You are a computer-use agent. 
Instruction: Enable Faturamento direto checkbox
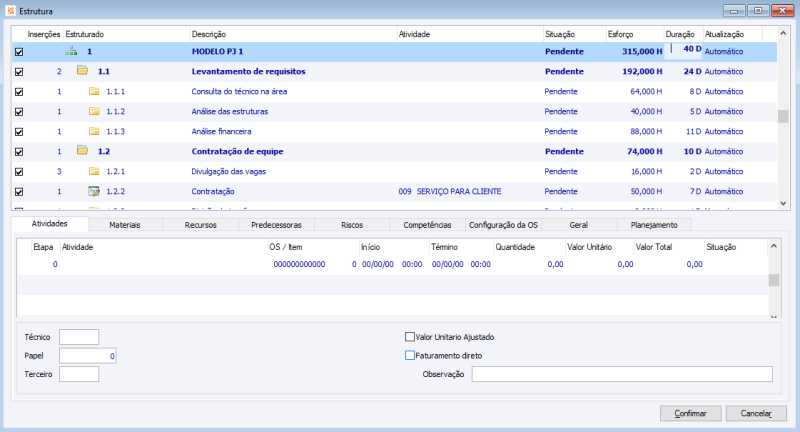(x=409, y=355)
